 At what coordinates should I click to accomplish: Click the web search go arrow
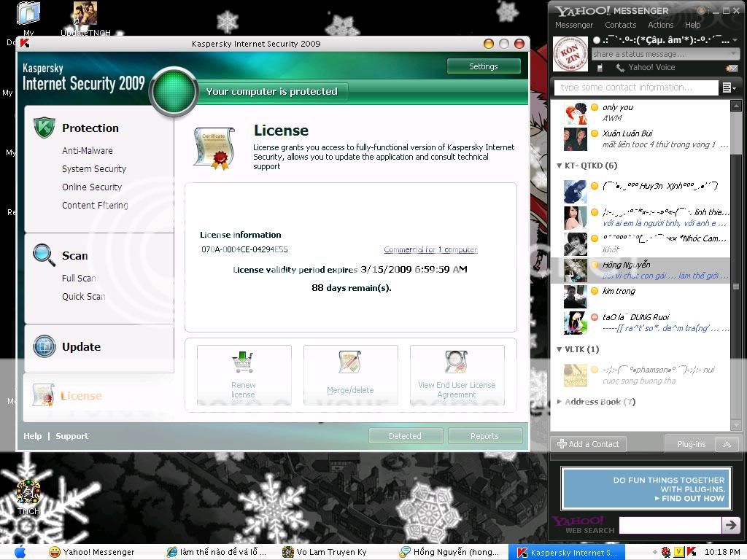point(730,525)
